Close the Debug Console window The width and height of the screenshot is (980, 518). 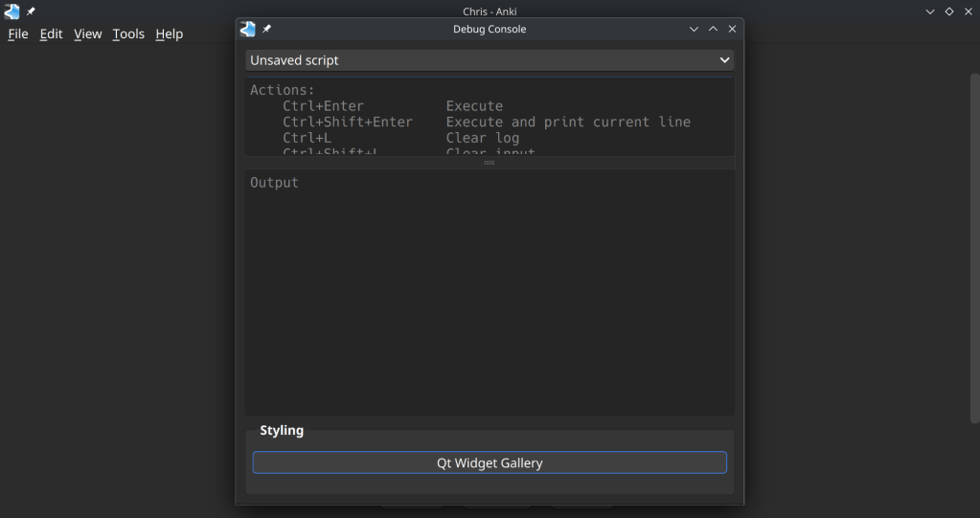point(733,29)
